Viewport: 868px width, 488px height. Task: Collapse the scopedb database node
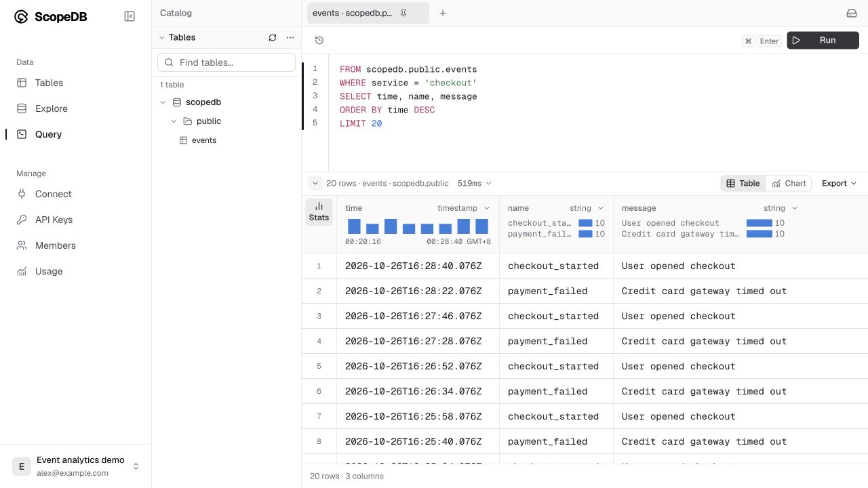click(163, 102)
